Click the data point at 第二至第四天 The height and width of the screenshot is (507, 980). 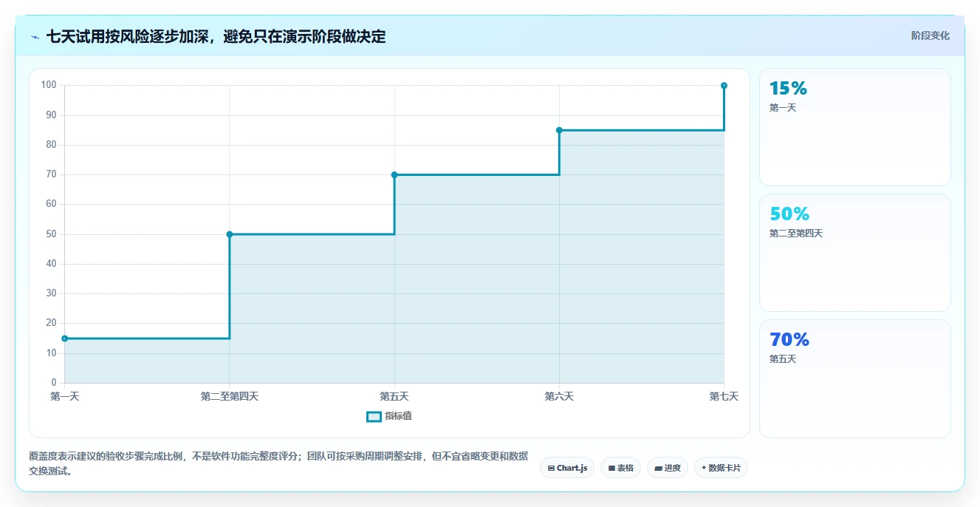point(230,234)
